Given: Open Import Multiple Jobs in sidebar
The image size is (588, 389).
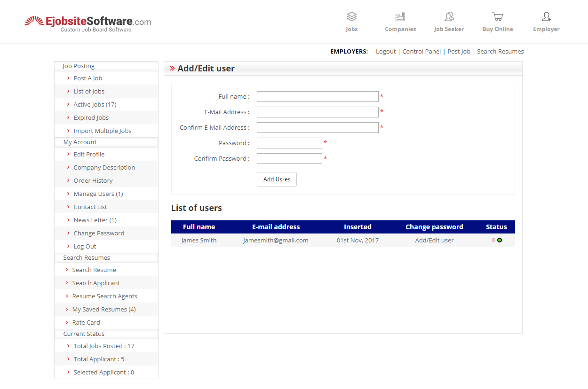Looking at the screenshot, I should click(103, 131).
